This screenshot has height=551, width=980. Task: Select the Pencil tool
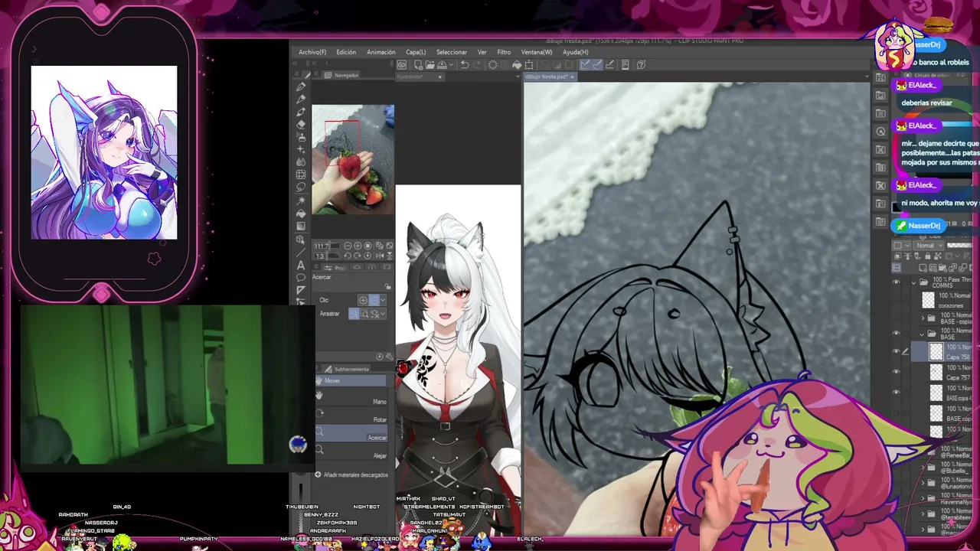coord(301,99)
